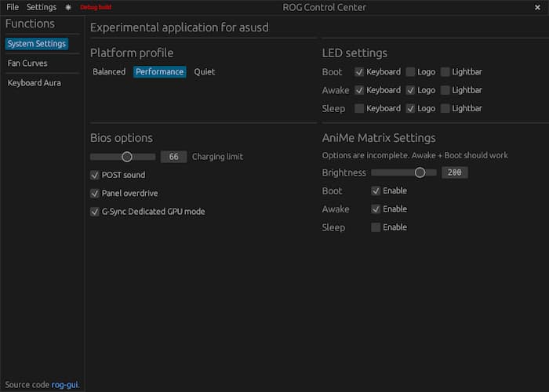Image resolution: width=549 pixels, height=392 pixels.
Task: Select the Balanced platform profile
Action: pyautogui.click(x=109, y=72)
